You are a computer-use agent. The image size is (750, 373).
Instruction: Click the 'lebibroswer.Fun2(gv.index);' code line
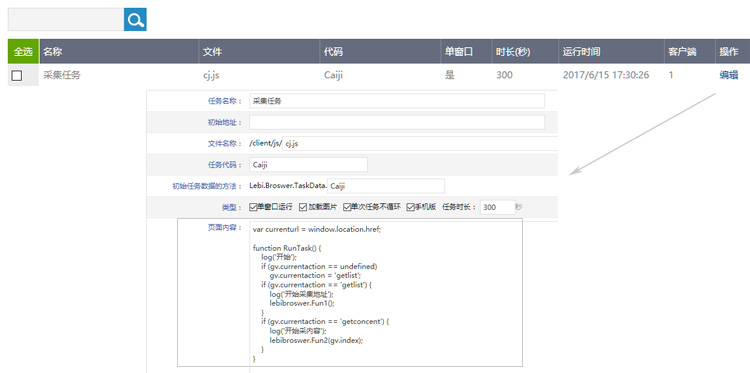316,340
